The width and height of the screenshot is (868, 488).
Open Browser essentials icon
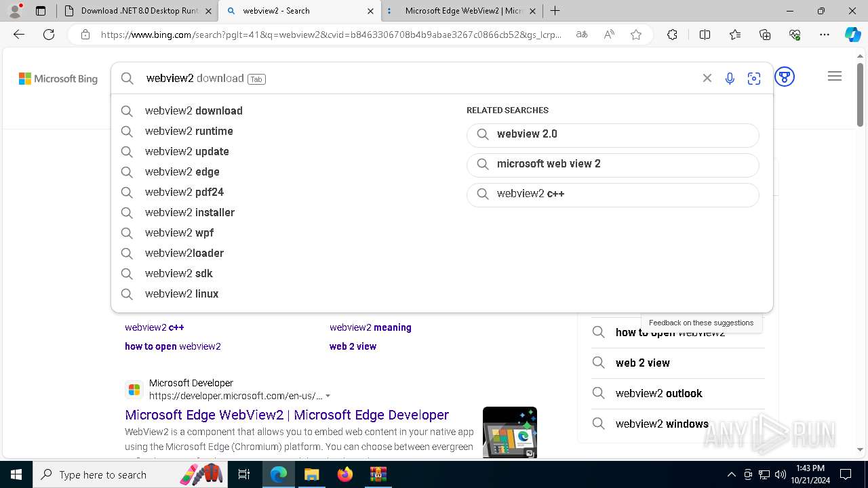click(795, 35)
